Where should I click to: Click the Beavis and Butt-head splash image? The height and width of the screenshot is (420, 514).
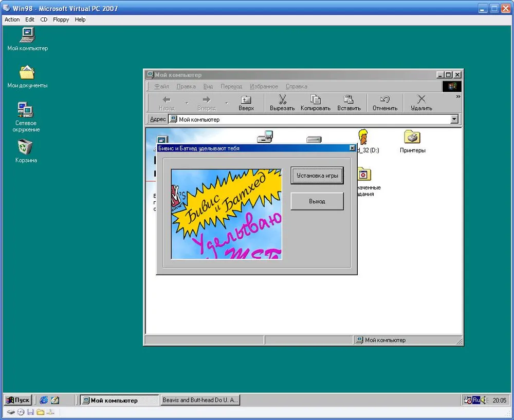click(x=226, y=214)
